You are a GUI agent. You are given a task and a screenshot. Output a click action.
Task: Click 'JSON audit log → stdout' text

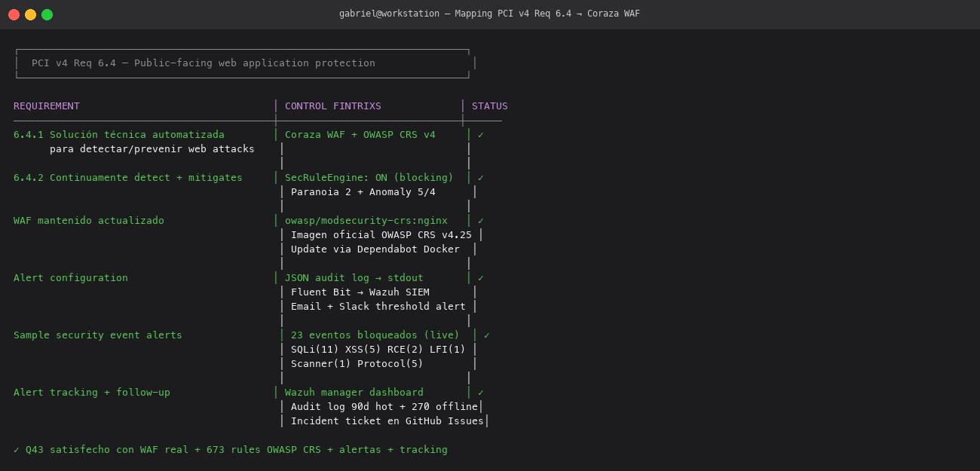click(x=354, y=278)
